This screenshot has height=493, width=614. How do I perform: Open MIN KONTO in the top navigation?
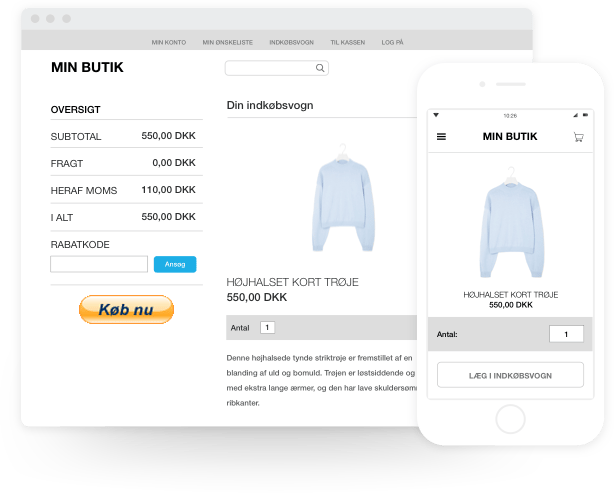coord(169,43)
